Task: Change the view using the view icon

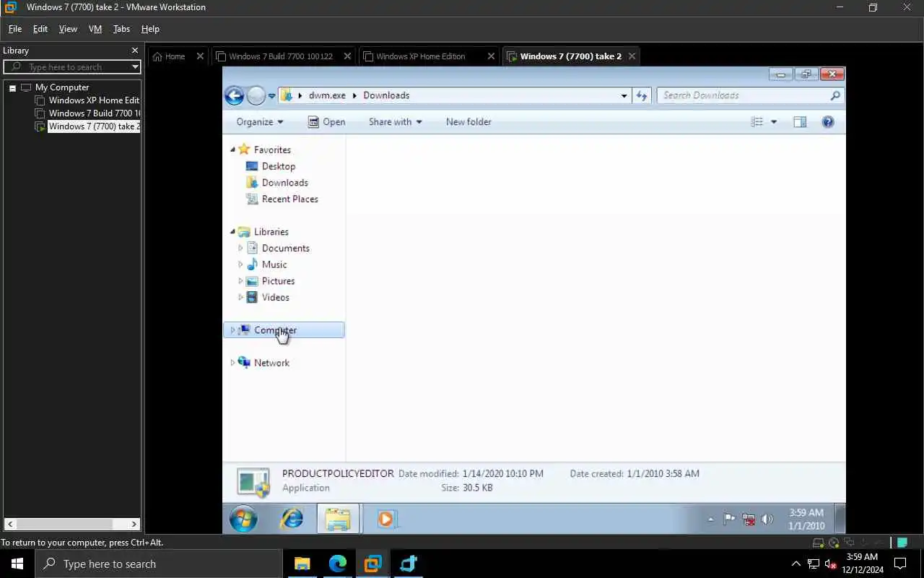Action: pyautogui.click(x=757, y=122)
